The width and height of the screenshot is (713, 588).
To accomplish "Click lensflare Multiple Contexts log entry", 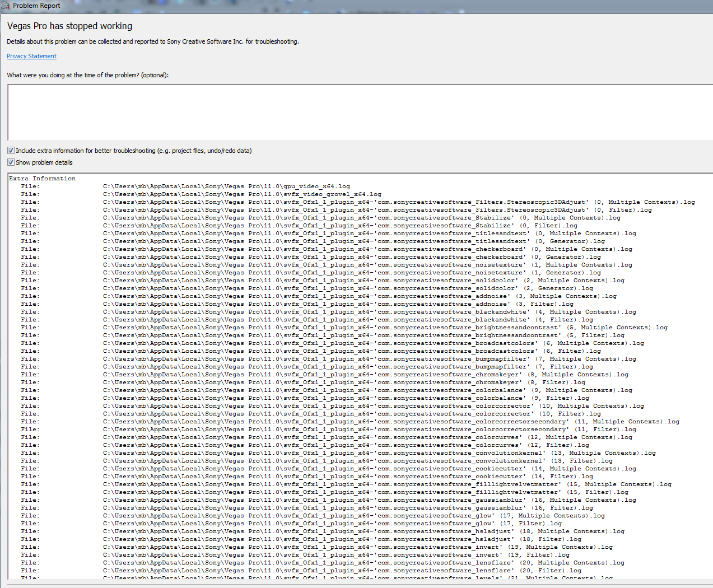I will (323, 563).
